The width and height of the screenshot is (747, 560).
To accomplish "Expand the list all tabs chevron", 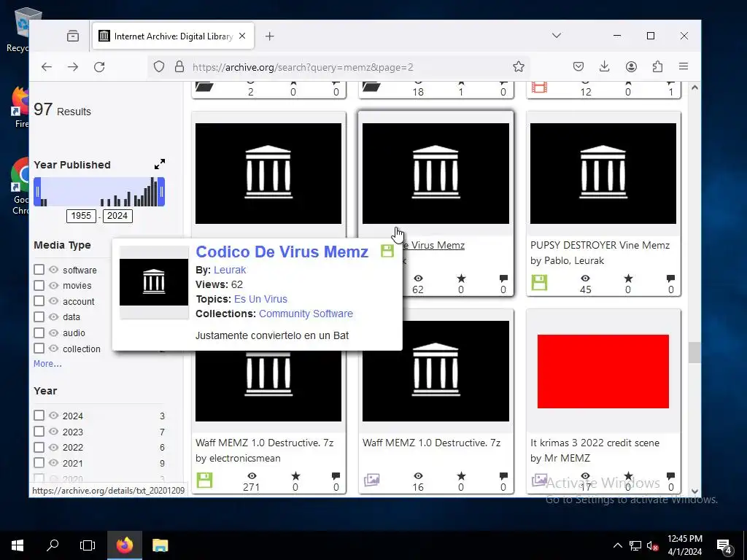I will click(557, 36).
